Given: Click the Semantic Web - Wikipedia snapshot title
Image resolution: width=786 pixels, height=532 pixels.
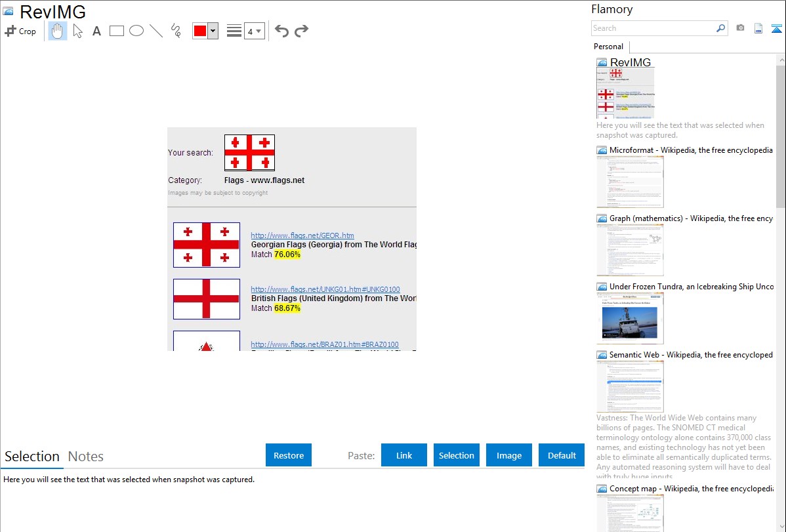Looking at the screenshot, I should click(692, 354).
